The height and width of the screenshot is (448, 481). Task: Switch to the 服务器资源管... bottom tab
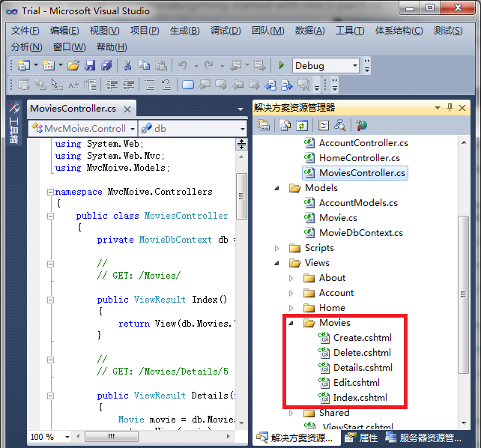tap(423, 438)
